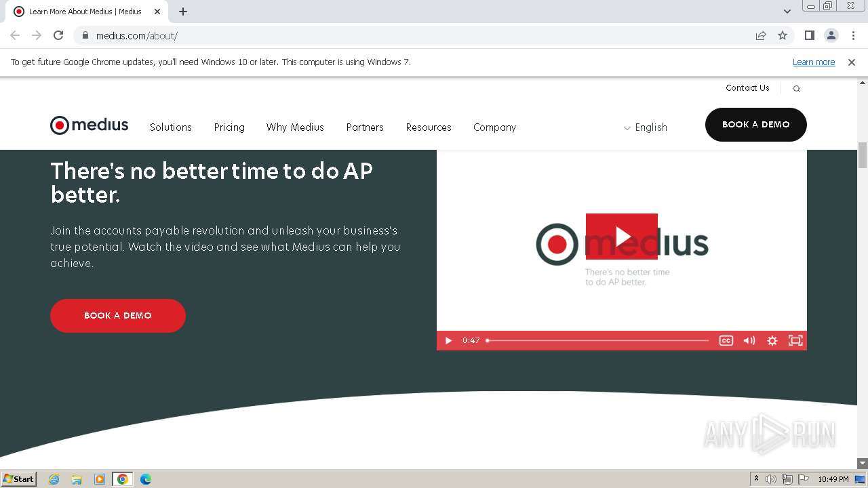Click the black BOOK A DEMO button
The width and height of the screenshot is (868, 488).
pos(756,125)
